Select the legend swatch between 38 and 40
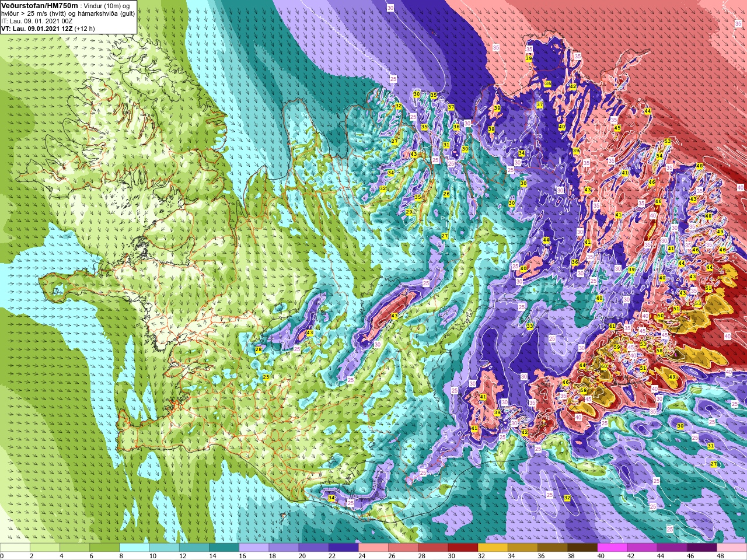747x560 pixels. point(582,548)
